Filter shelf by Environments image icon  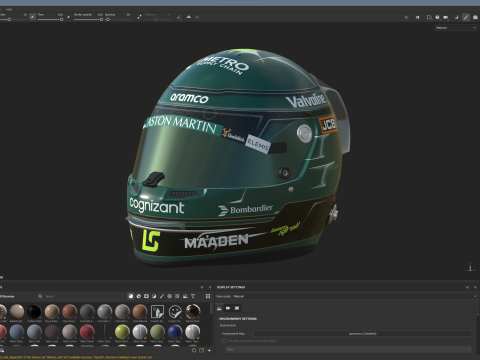[185, 296]
